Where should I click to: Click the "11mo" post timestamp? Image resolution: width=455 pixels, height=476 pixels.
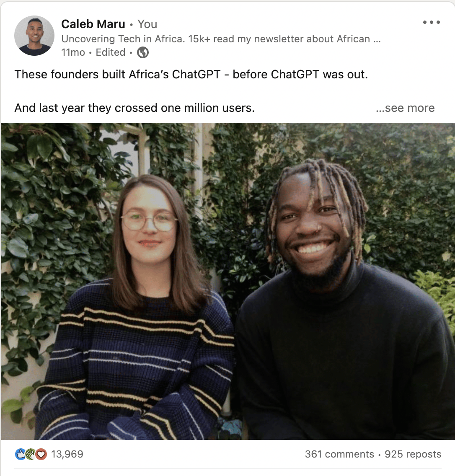73,52
